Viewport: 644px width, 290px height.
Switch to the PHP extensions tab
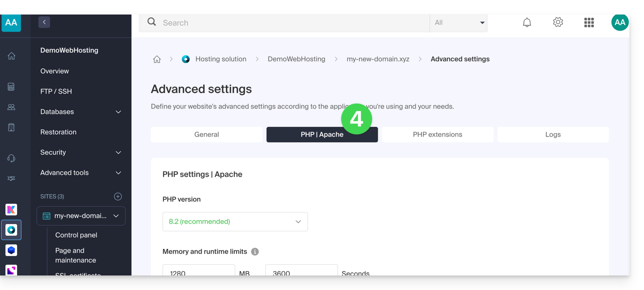coord(437,135)
